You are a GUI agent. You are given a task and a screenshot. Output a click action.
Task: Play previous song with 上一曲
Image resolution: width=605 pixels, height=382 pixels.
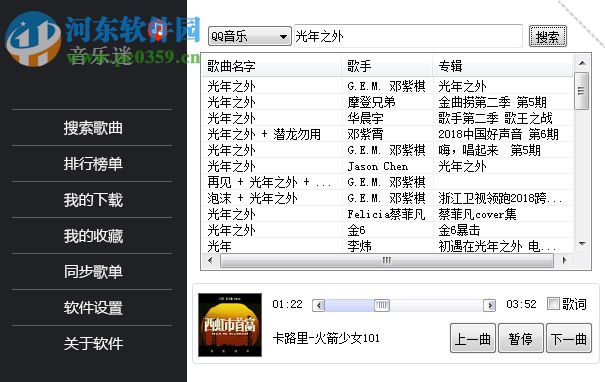point(473,338)
